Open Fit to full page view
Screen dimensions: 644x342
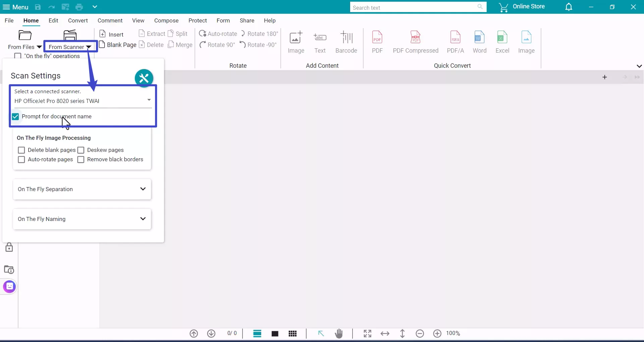click(367, 333)
